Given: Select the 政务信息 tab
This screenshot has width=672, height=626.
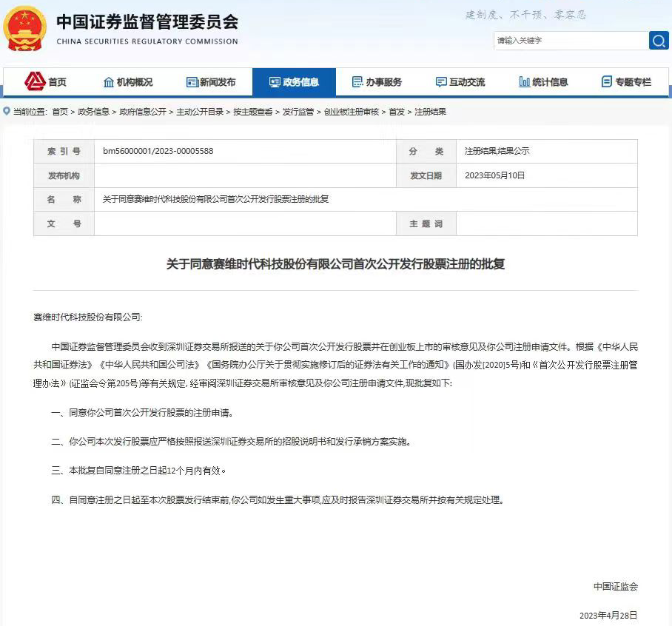Looking at the screenshot, I should point(294,82).
